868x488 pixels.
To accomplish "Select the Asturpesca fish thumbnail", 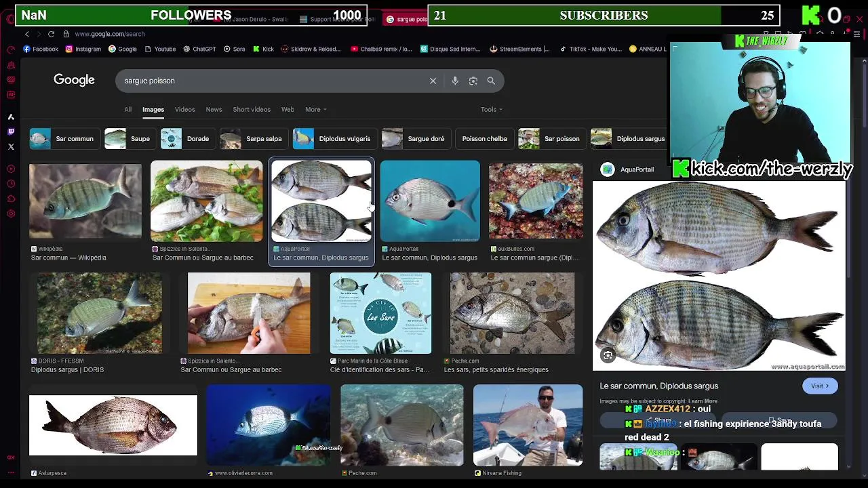I will point(113,426).
